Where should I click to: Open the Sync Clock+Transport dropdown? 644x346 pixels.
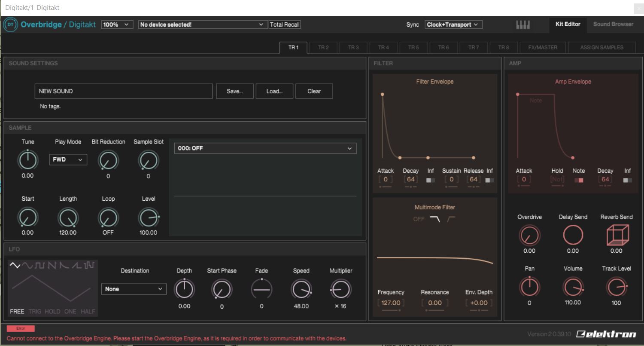(453, 25)
